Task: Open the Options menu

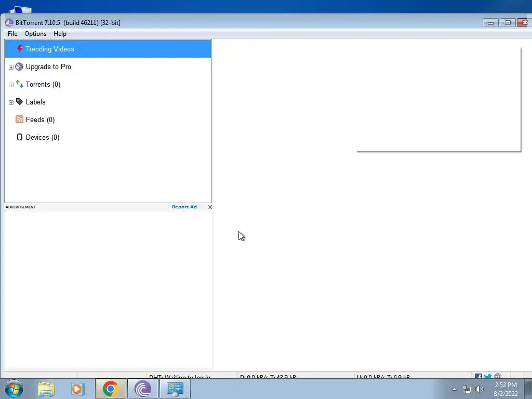Action: pos(35,34)
